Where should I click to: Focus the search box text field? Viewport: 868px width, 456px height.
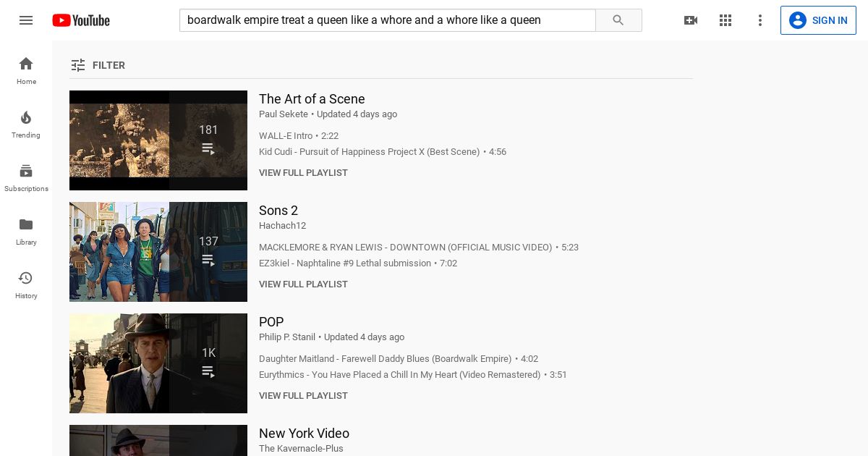(388, 20)
